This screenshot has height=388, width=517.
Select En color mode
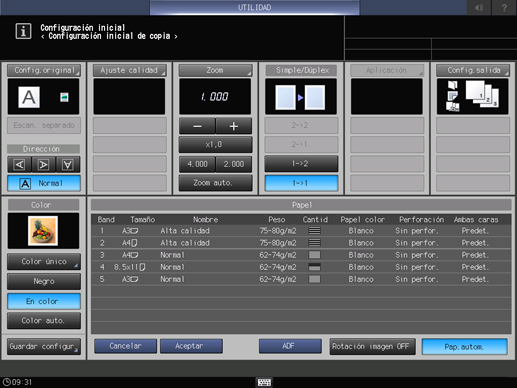tap(44, 301)
